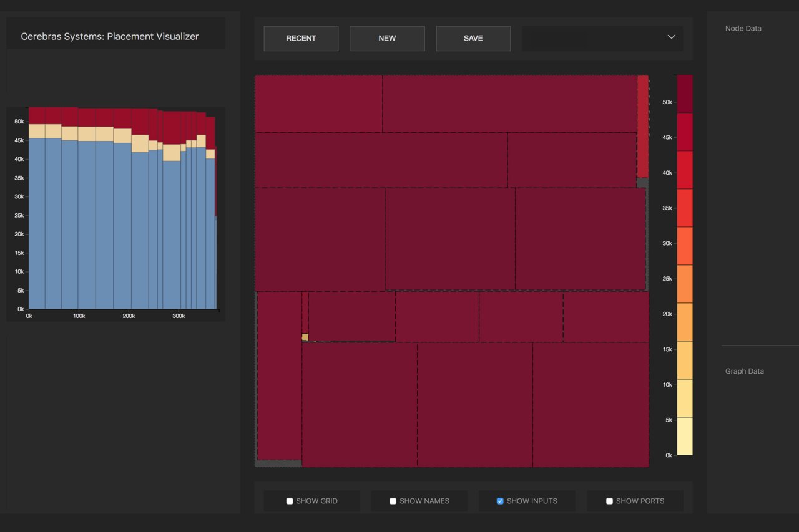
Task: Select the thin red strip at the placement's right edge
Action: [643, 125]
